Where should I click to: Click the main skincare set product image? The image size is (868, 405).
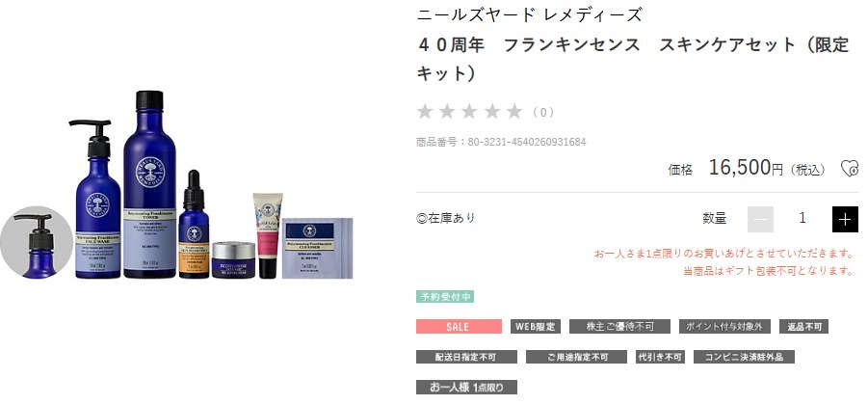[213, 185]
